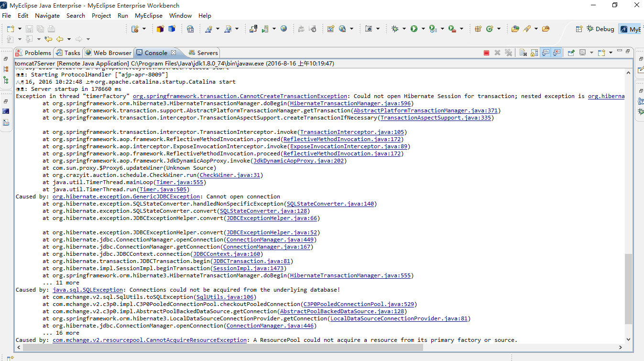The height and width of the screenshot is (361, 644).
Task: Switch to the Debug perspective
Action: (x=600, y=29)
